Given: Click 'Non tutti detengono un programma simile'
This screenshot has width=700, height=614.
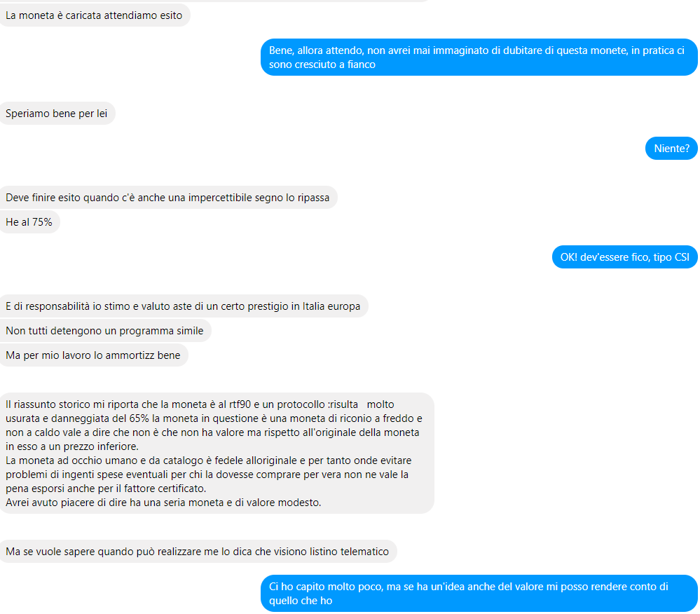Looking at the screenshot, I should point(105,331).
